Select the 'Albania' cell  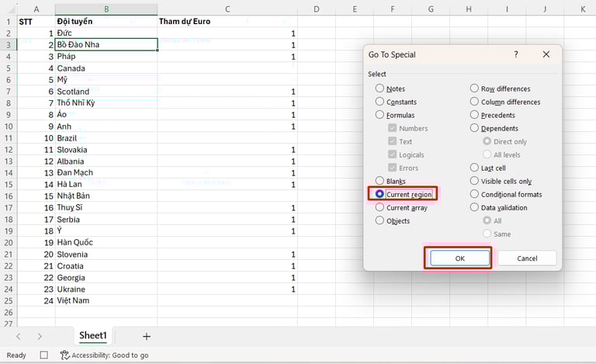(106, 161)
